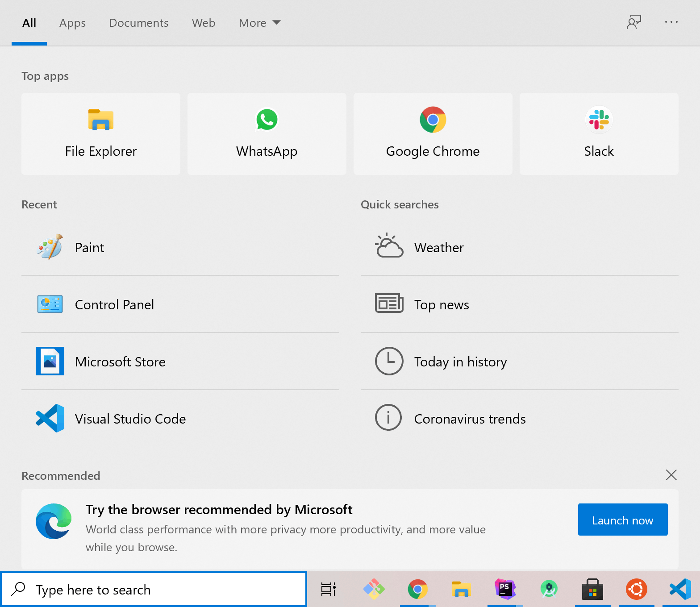Screen dimensions: 700x607
Task: Switch to the Apps tab
Action: [72, 23]
